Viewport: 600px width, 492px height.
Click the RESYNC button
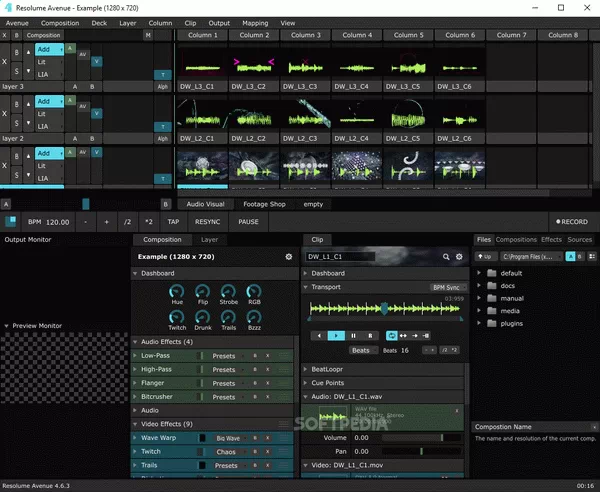point(207,222)
